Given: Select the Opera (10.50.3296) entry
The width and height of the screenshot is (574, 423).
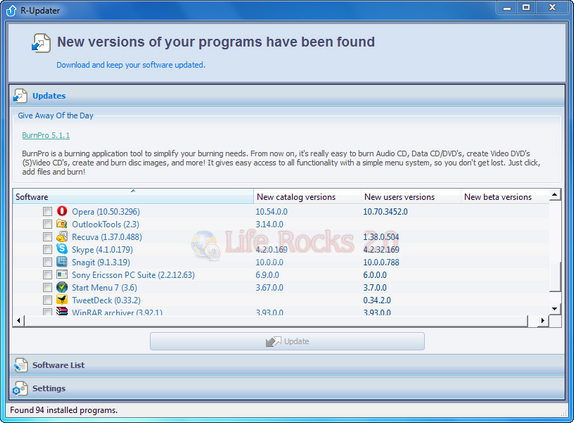Looking at the screenshot, I should click(x=106, y=212).
